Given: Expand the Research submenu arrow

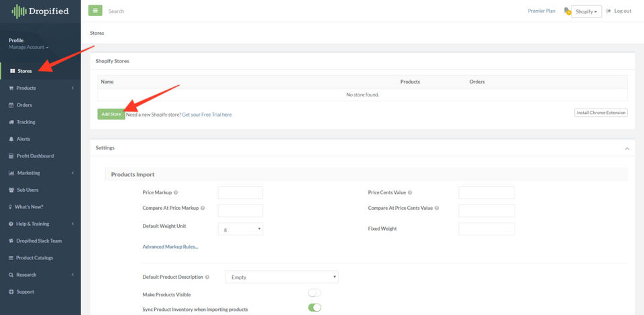Looking at the screenshot, I should (x=72, y=275).
